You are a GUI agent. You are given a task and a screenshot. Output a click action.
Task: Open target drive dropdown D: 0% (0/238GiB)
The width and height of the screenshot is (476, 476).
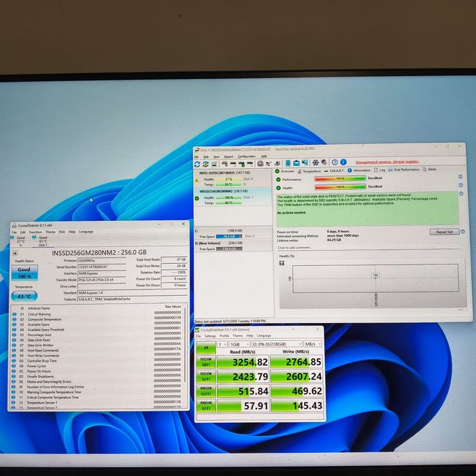[x=277, y=344]
